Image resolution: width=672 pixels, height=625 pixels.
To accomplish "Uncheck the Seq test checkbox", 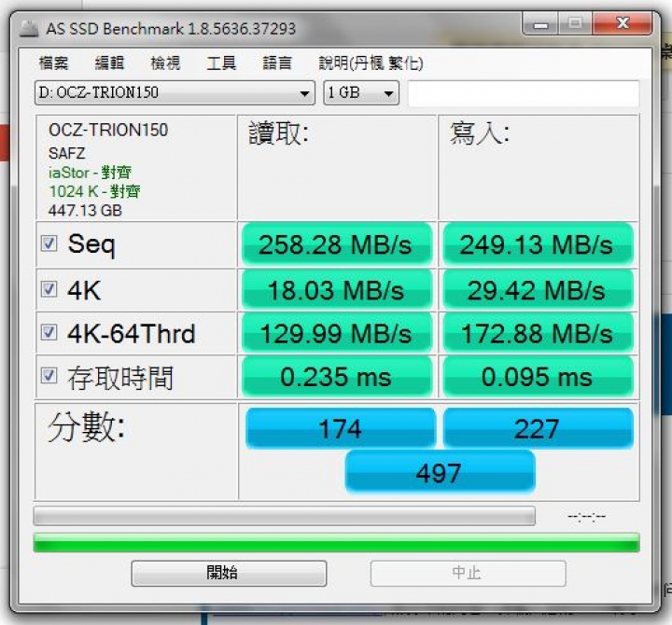I will click(49, 243).
